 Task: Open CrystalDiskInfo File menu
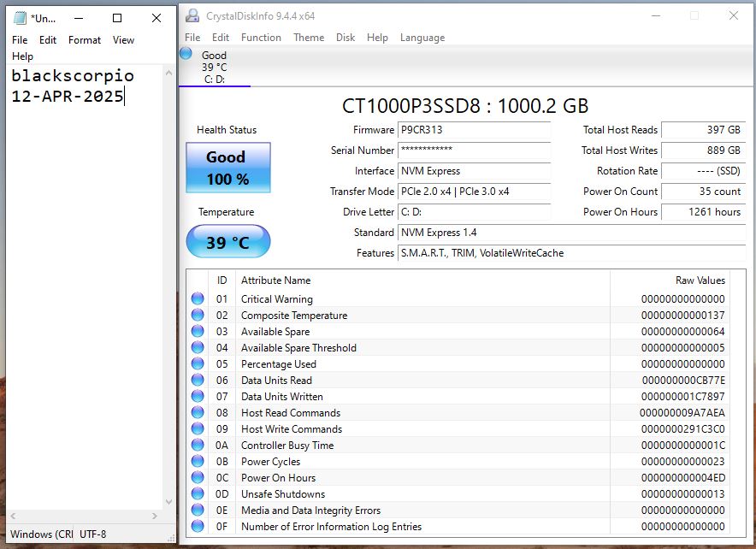pos(192,38)
